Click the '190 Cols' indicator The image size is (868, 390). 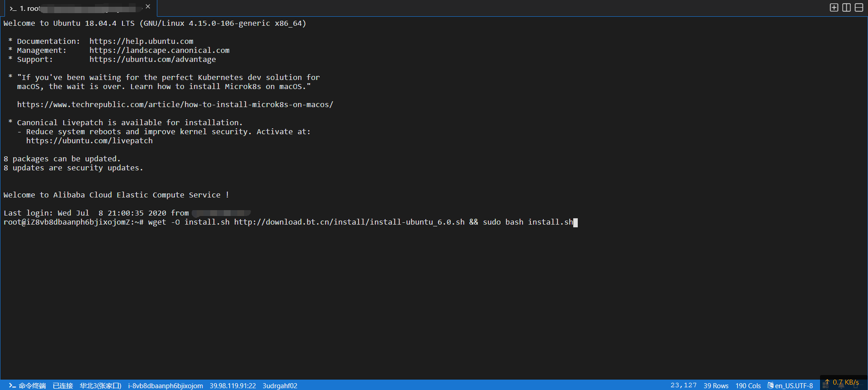(748, 385)
